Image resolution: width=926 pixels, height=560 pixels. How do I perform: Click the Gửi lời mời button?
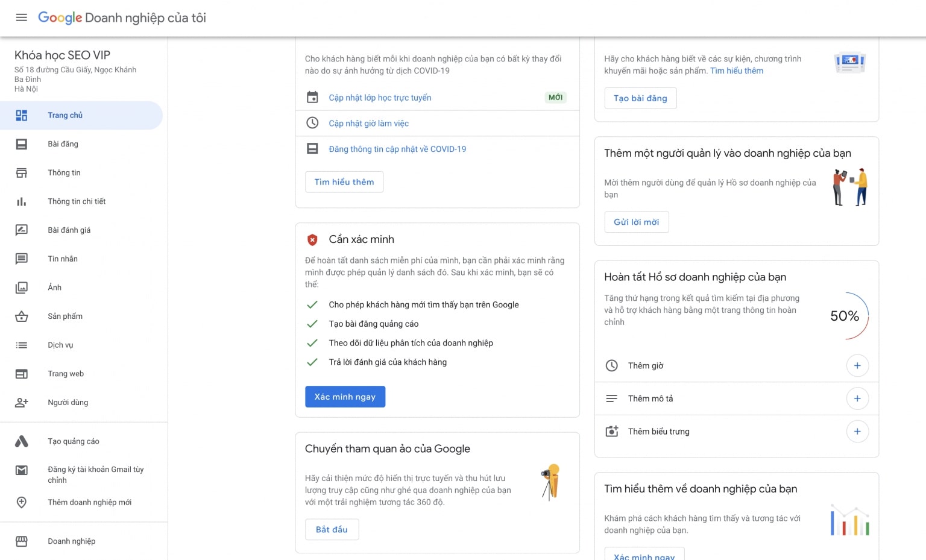637,222
